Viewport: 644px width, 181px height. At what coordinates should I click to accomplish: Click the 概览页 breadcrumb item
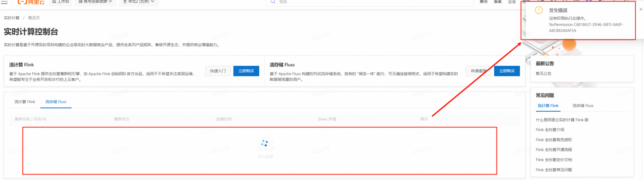(34, 18)
